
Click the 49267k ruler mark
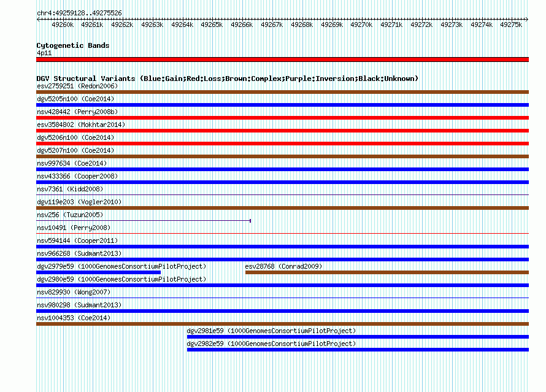[272, 25]
